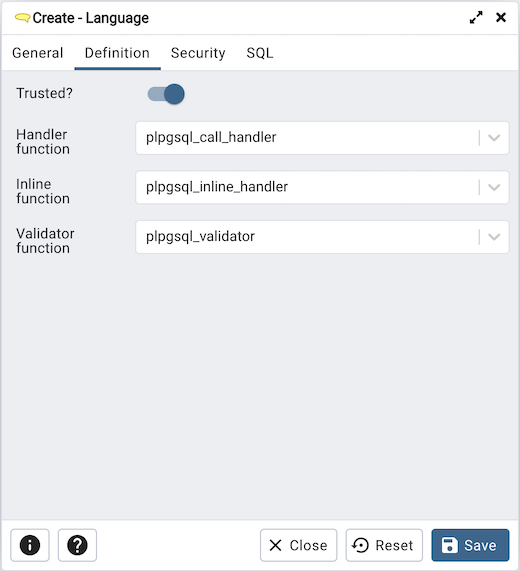The image size is (520, 571).
Task: Click the info icon button
Action: pyautogui.click(x=30, y=545)
